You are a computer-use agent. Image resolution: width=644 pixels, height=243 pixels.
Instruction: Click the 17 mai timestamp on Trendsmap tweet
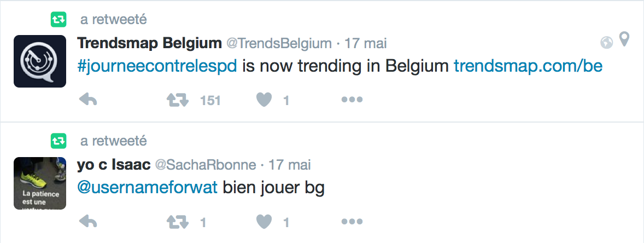365,43
